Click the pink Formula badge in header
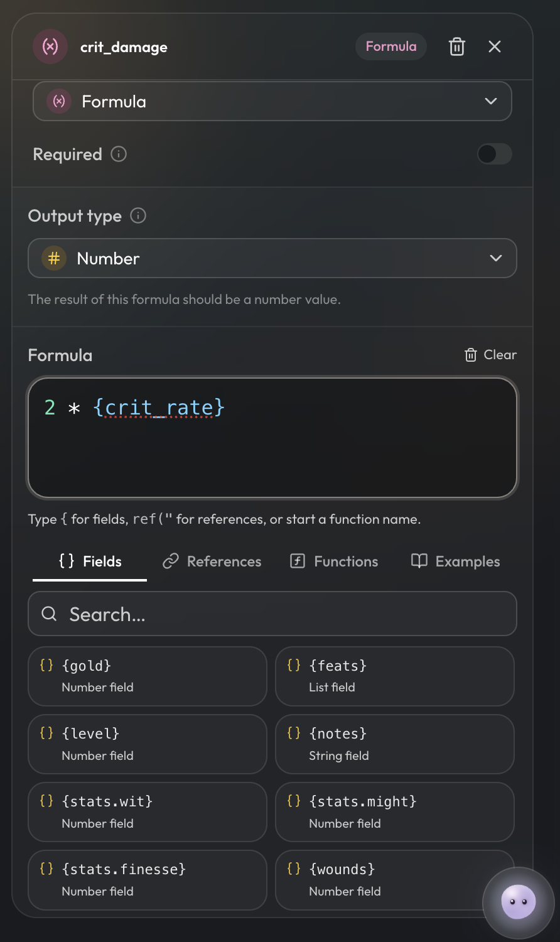560x942 pixels. pos(391,46)
